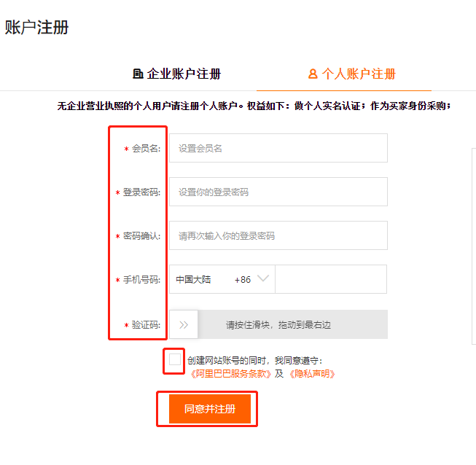Screen dimensions: 476x465
Task: Expand the chevron next to +86
Action: tap(263, 278)
